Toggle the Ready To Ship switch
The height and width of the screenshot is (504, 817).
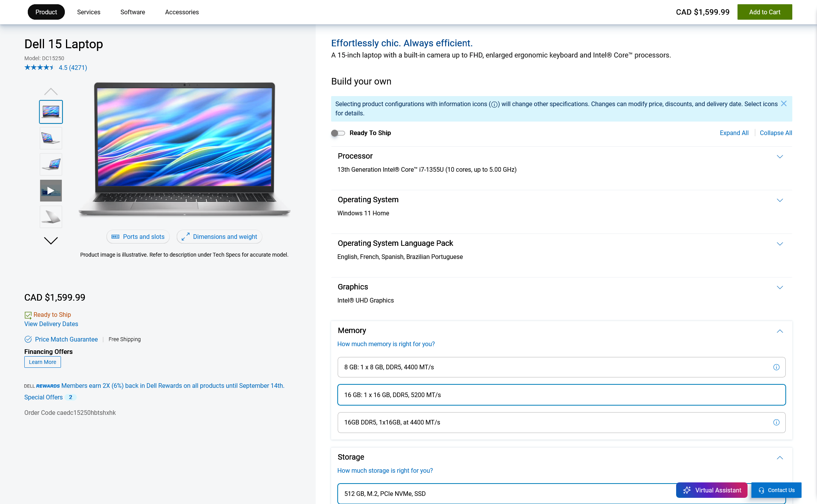tap(338, 133)
